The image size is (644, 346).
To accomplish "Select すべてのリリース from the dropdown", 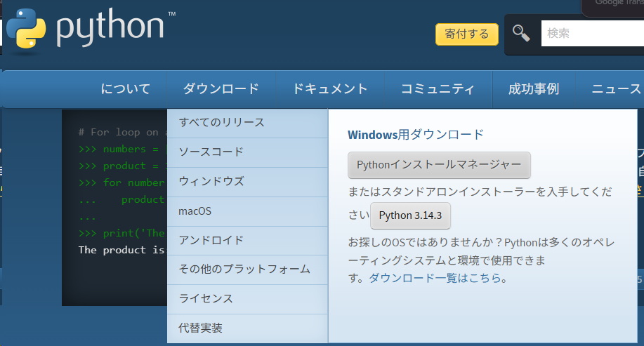I will pos(221,122).
